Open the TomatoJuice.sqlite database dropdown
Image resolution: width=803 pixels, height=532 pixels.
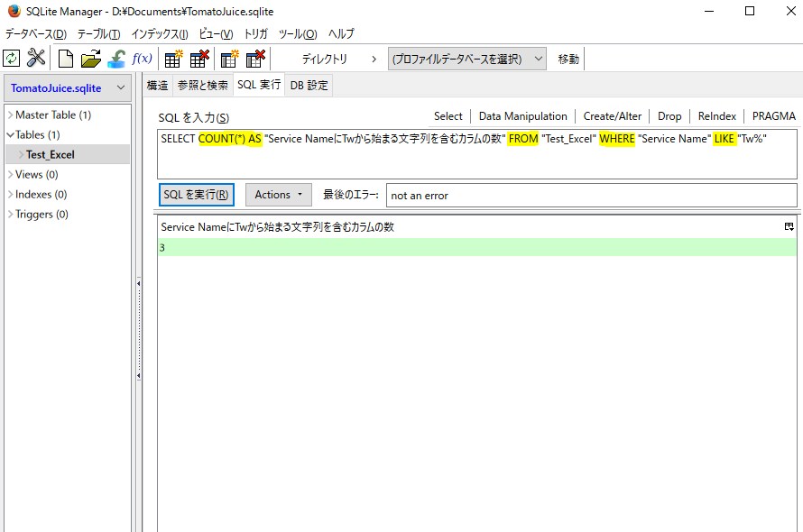(69, 87)
